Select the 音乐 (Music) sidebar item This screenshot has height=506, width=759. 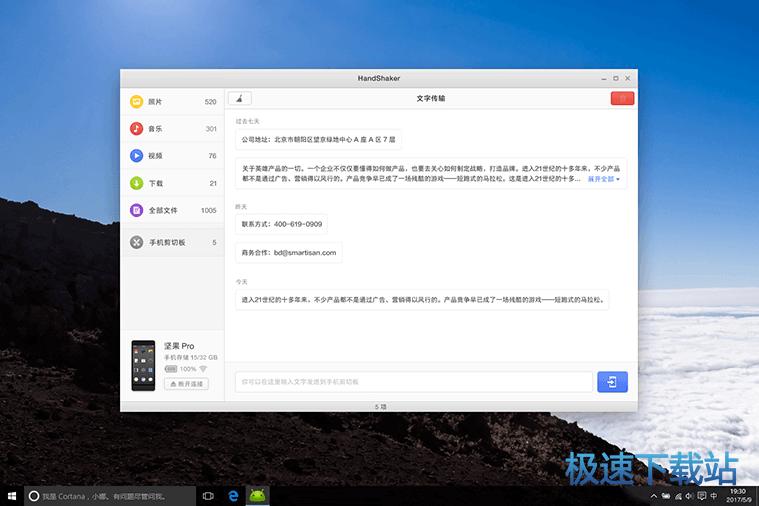[x=172, y=129]
